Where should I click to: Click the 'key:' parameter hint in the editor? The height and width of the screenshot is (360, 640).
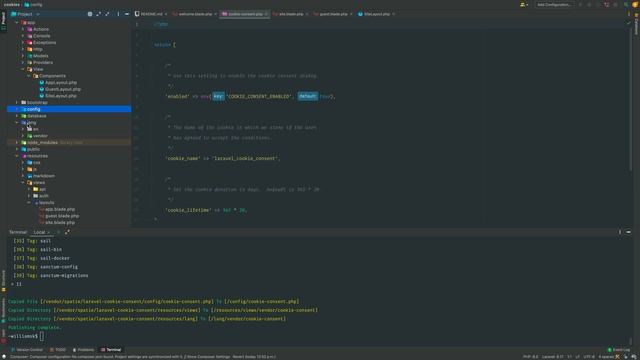point(218,96)
